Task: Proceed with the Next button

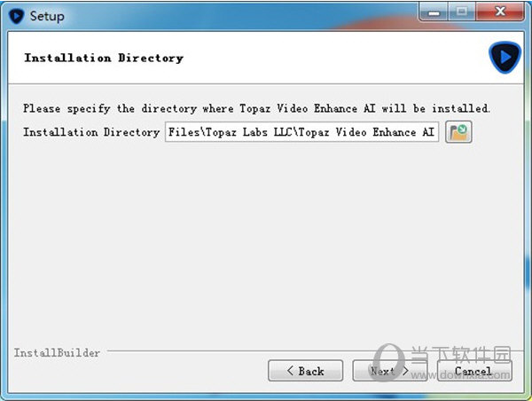Action: (390, 371)
